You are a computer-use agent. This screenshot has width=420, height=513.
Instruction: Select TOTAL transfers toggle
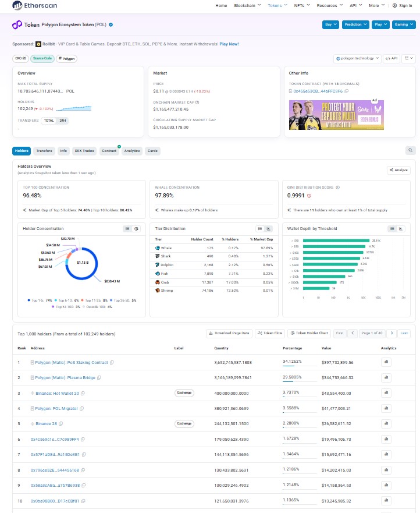click(49, 121)
